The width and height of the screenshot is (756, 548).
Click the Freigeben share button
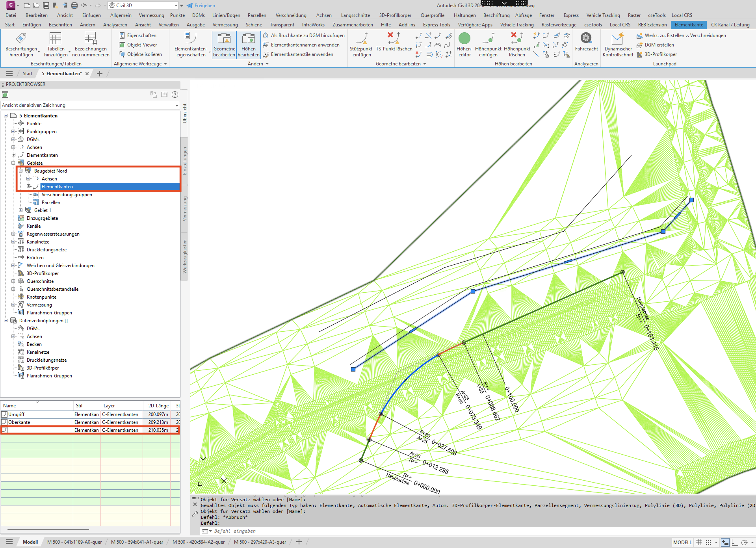click(x=201, y=6)
